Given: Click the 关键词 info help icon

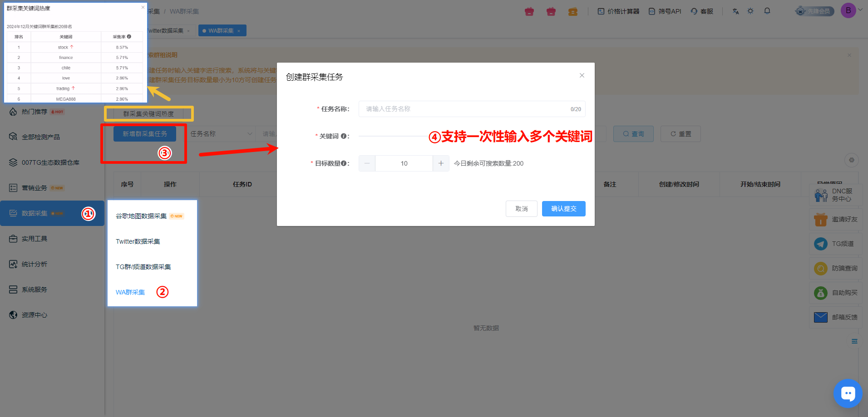Looking at the screenshot, I should (344, 136).
